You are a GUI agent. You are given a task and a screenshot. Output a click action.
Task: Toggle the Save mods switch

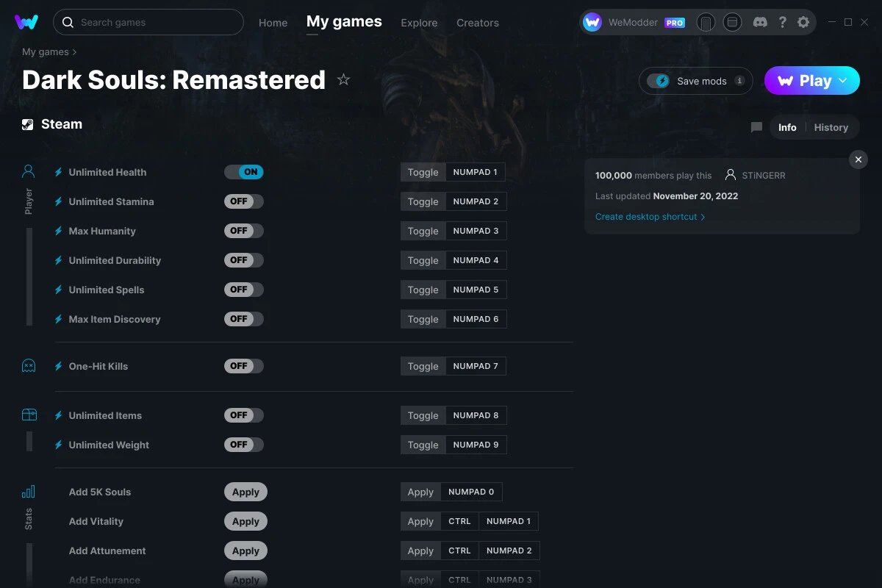click(x=658, y=81)
